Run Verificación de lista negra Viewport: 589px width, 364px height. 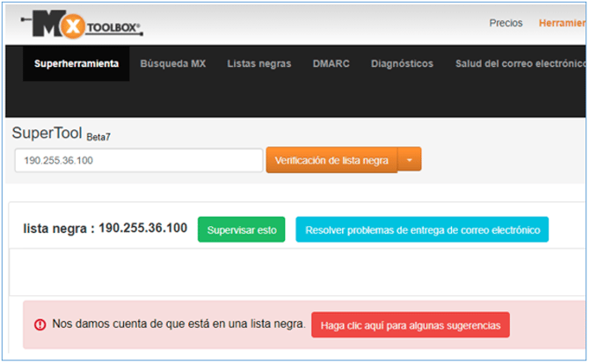331,160
